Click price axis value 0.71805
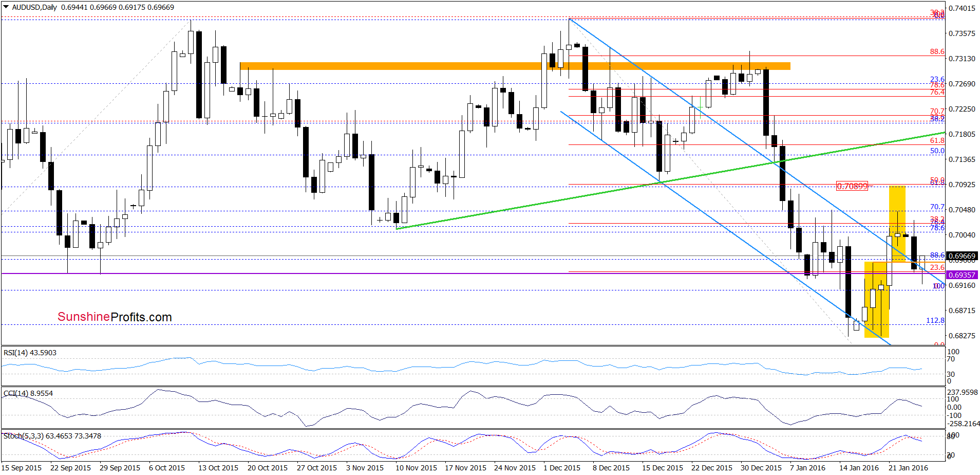 962,134
